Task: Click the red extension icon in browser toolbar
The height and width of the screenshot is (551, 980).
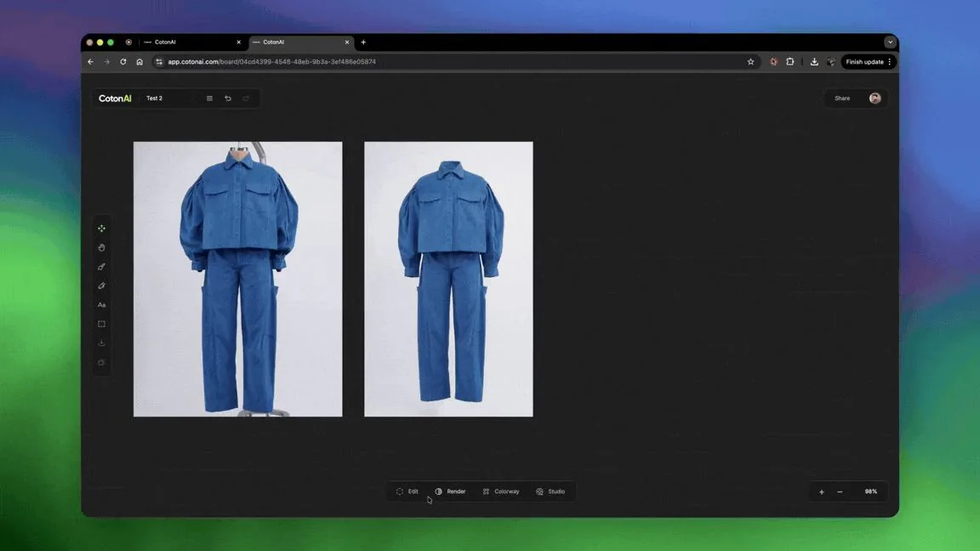Action: tap(774, 62)
